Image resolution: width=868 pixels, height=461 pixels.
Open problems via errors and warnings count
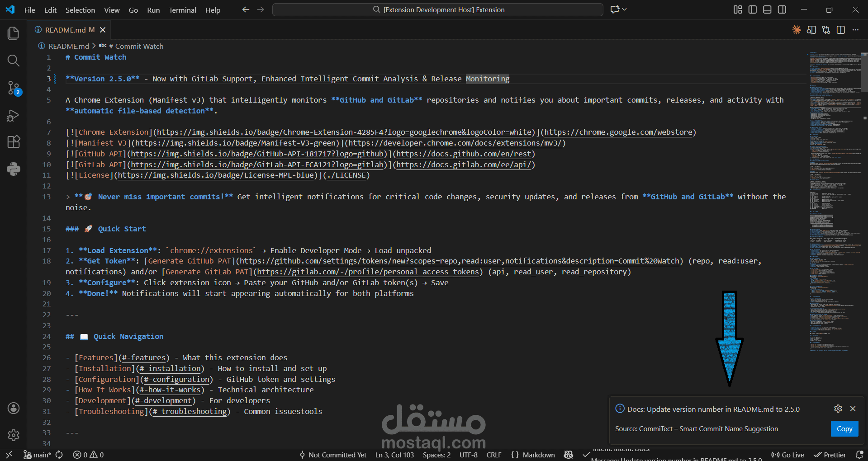pyautogui.click(x=88, y=455)
